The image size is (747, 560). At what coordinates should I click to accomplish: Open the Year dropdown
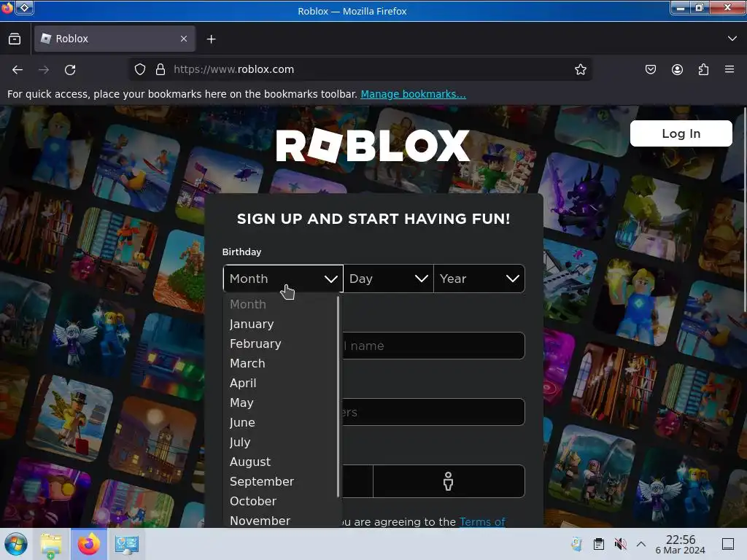click(x=479, y=279)
